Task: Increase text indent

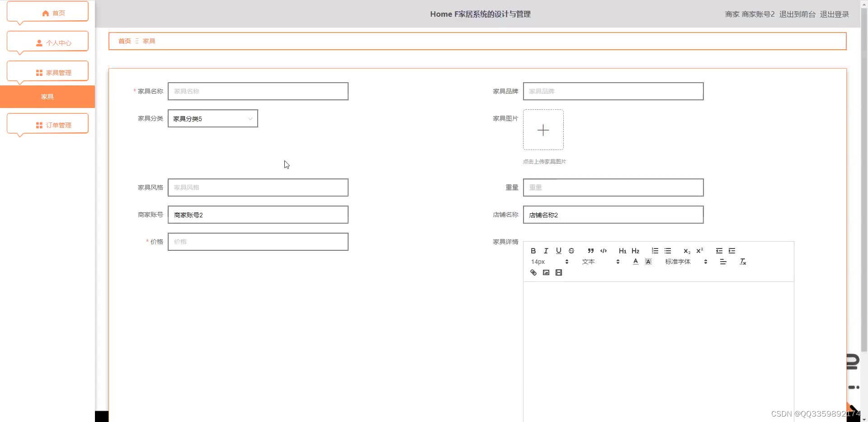Action: tap(731, 251)
